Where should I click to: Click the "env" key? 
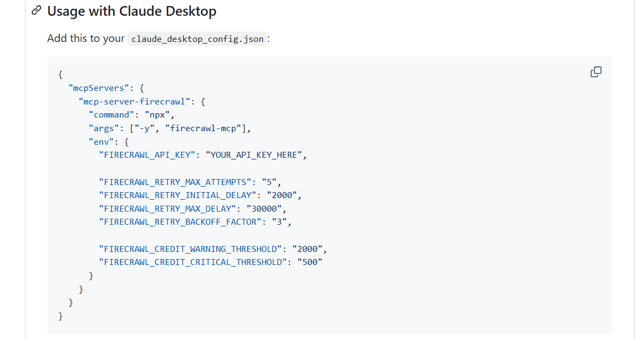coord(101,142)
